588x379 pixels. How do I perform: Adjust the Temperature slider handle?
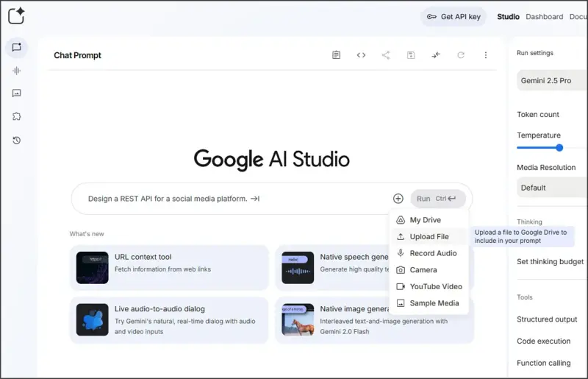point(559,148)
